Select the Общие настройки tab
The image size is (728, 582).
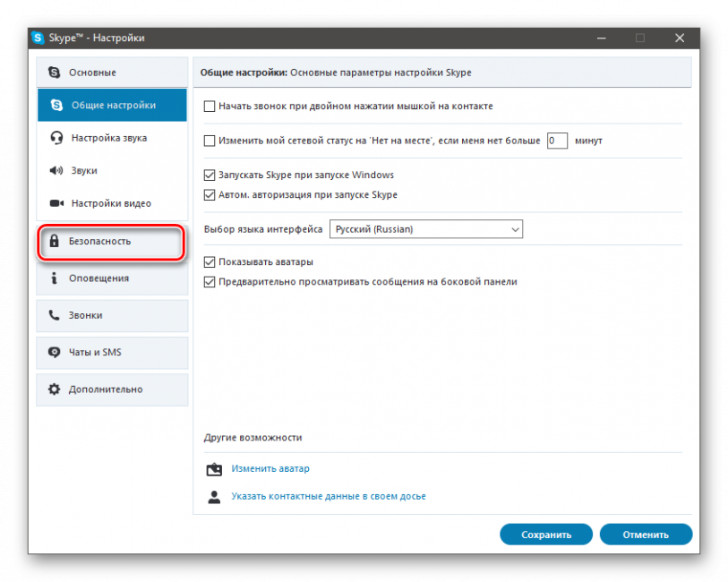(113, 105)
